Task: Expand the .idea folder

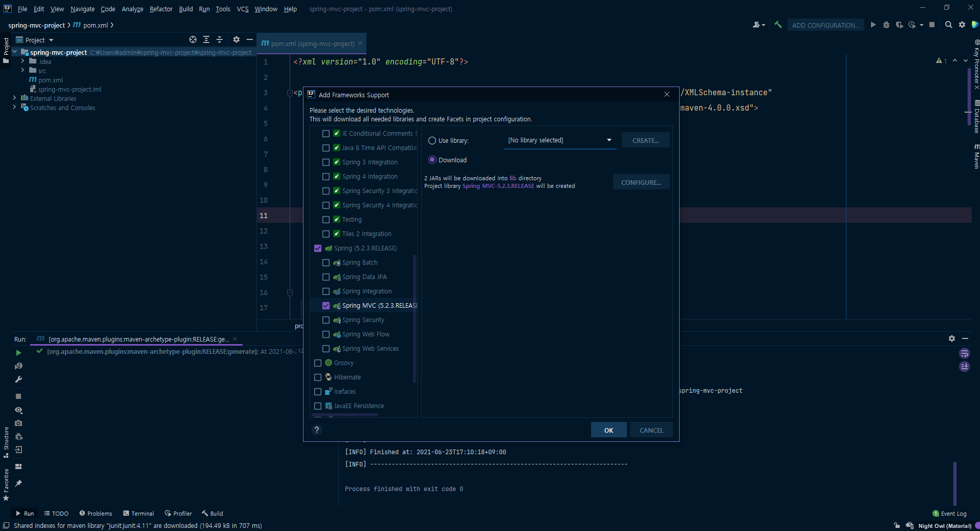Action: click(23, 61)
